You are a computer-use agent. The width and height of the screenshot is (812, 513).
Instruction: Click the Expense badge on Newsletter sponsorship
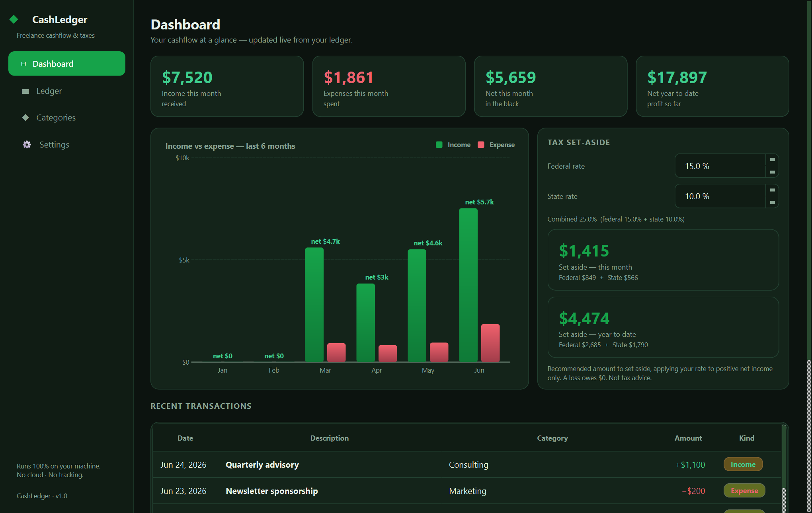point(744,490)
